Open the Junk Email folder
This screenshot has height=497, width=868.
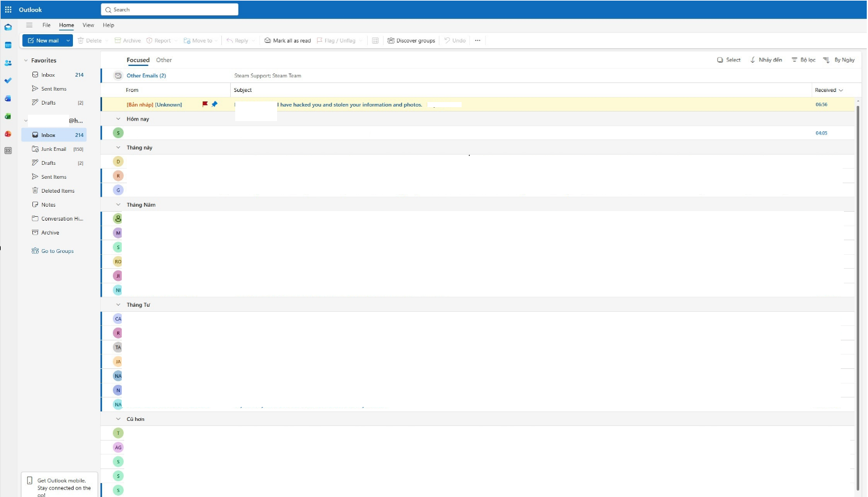(x=54, y=149)
